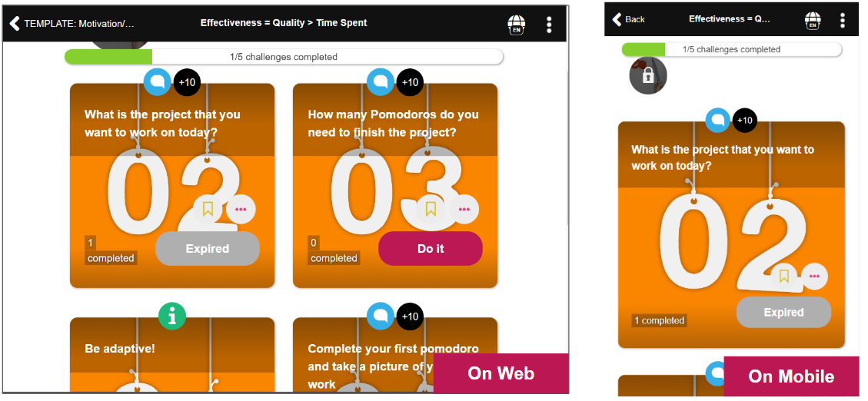Open three-dot menu in web header
The width and height of the screenshot is (868, 401).
tap(549, 25)
